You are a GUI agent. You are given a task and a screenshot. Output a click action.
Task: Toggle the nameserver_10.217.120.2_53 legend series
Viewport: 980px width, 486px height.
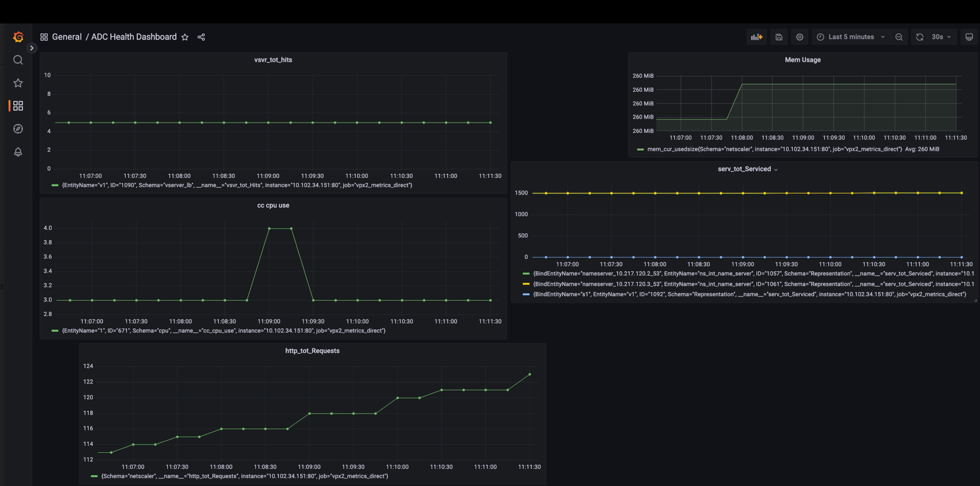pyautogui.click(x=753, y=274)
